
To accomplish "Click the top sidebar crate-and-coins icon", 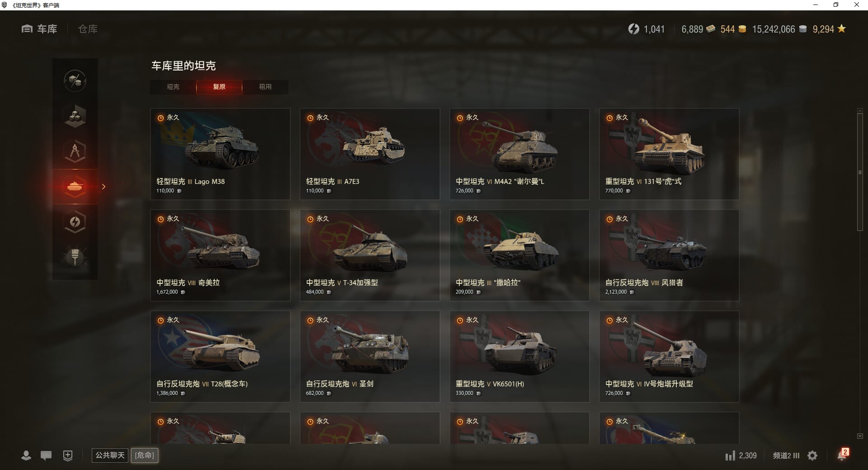I will (x=75, y=81).
